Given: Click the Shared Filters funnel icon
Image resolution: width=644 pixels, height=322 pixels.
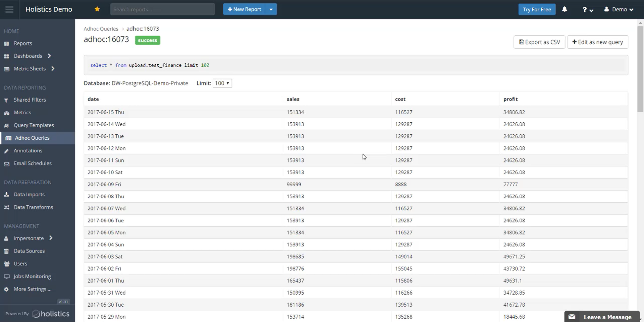Looking at the screenshot, I should tap(6, 100).
